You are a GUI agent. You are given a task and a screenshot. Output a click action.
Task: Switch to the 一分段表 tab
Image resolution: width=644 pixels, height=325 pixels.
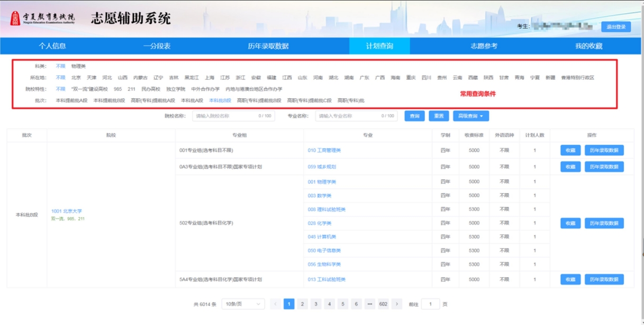pos(157,46)
